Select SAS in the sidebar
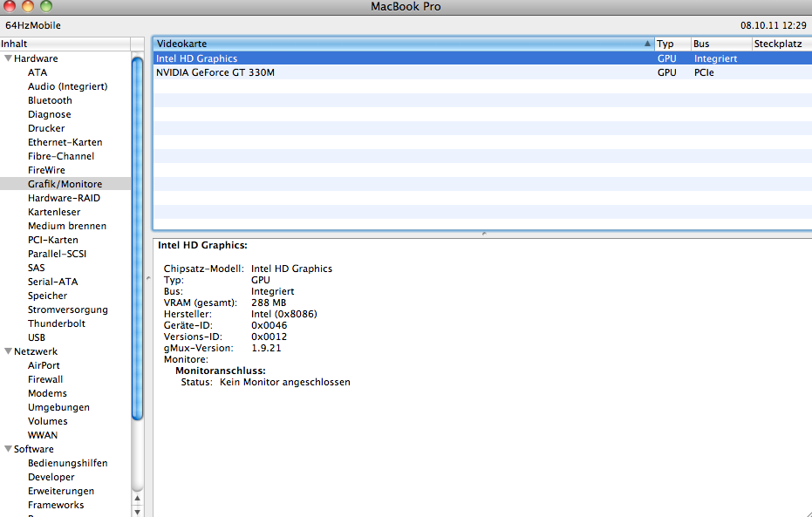This screenshot has height=517, width=812. (x=37, y=268)
